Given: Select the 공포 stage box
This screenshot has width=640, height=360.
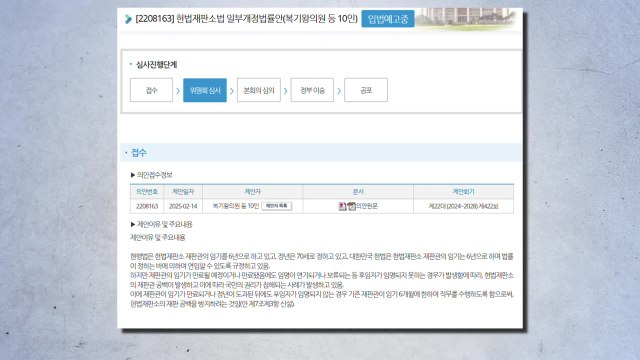Looking at the screenshot, I should click(x=366, y=90).
